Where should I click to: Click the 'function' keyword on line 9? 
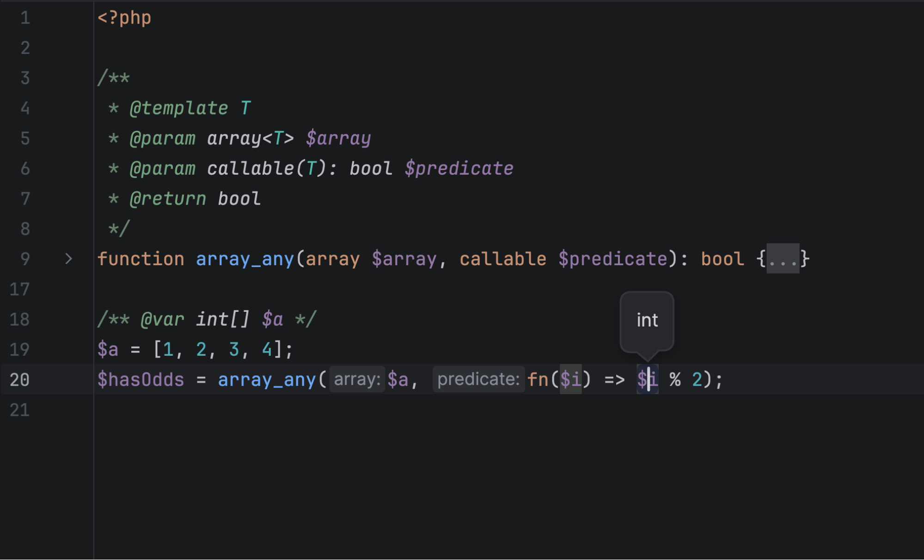pyautogui.click(x=141, y=259)
